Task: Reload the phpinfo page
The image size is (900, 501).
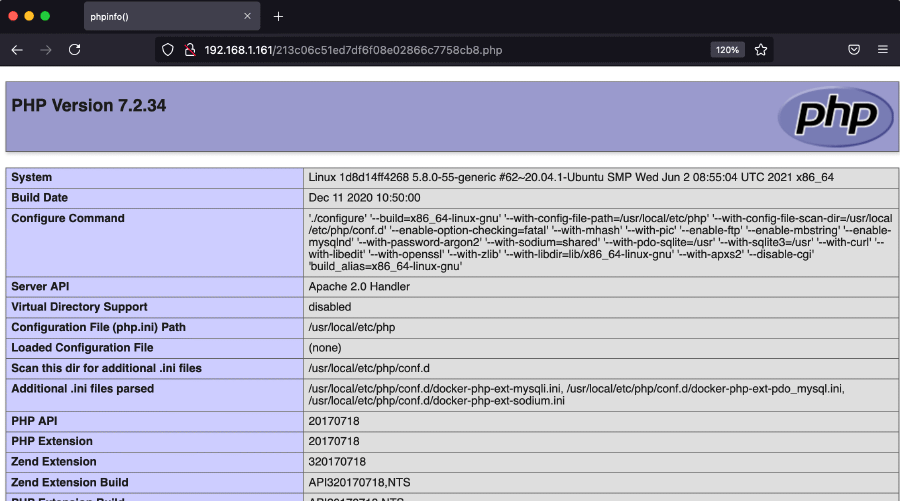Action: click(74, 49)
